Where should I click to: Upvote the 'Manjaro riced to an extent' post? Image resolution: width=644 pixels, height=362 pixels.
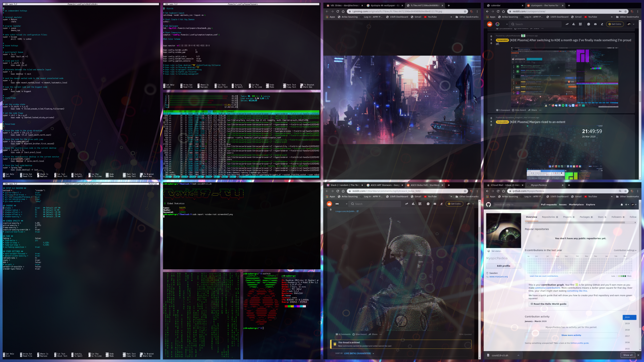pos(491,118)
